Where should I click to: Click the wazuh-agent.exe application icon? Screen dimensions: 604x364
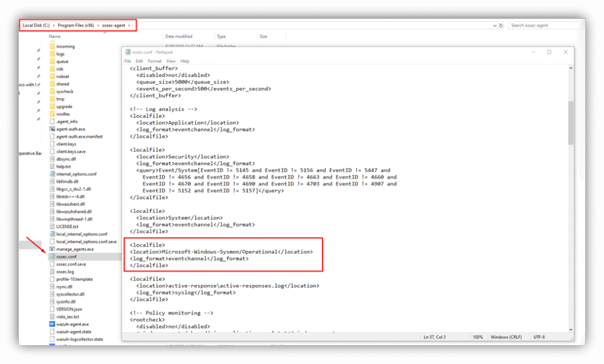click(52, 324)
